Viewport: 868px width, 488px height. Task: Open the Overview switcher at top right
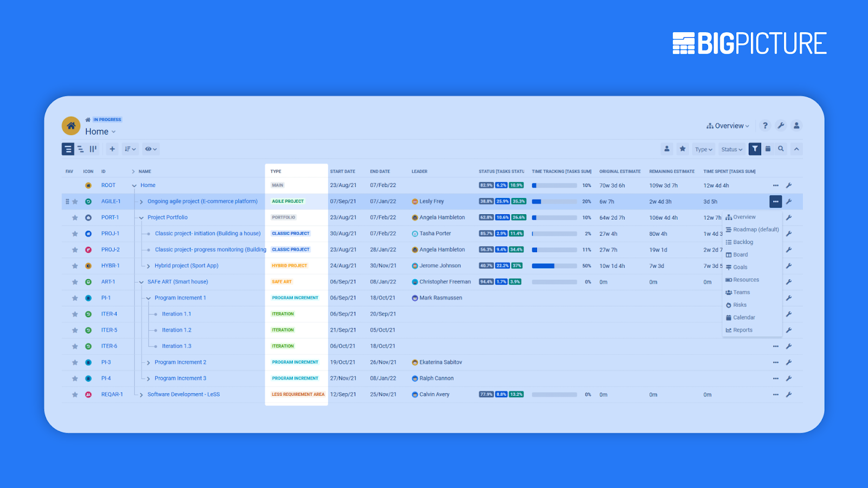pos(727,125)
